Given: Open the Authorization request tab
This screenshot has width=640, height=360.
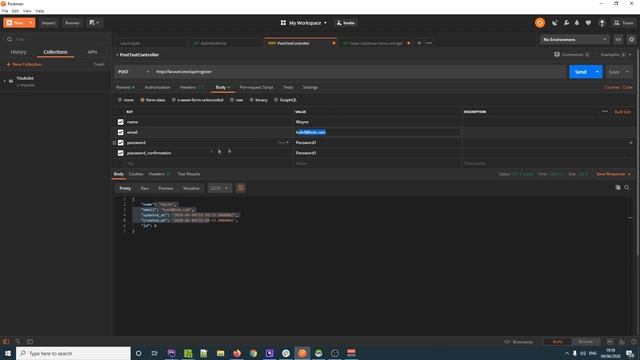Looking at the screenshot, I should (x=157, y=87).
